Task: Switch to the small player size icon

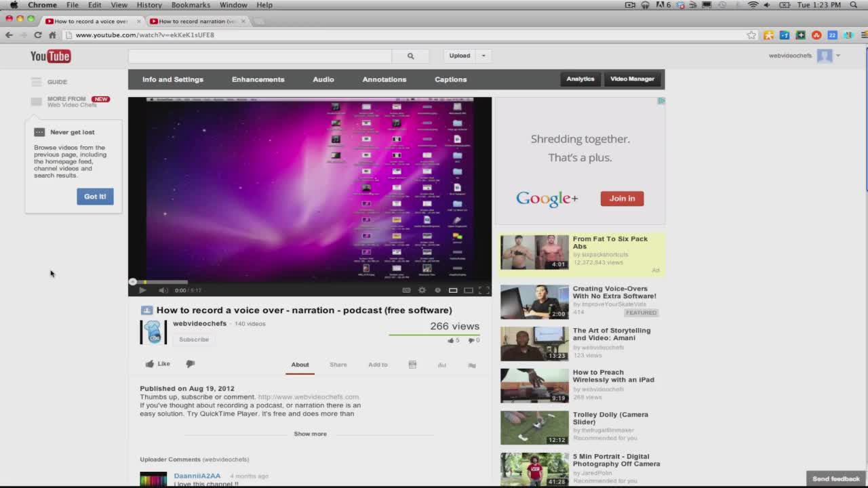Action: tap(453, 290)
